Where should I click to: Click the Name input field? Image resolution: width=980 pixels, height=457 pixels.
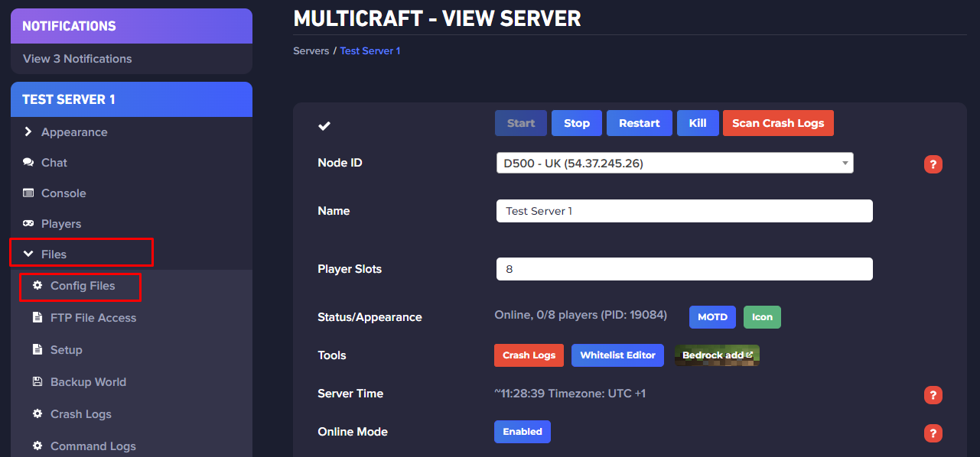coord(684,211)
